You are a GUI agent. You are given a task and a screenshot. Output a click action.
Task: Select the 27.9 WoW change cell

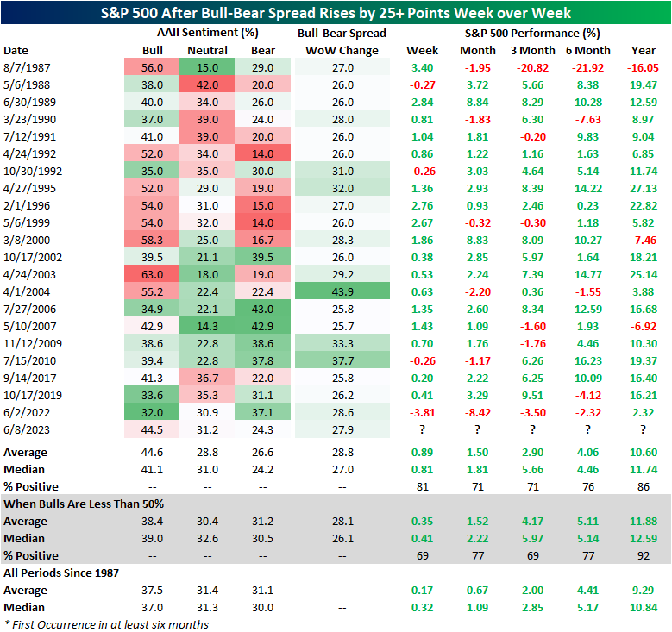click(x=342, y=429)
